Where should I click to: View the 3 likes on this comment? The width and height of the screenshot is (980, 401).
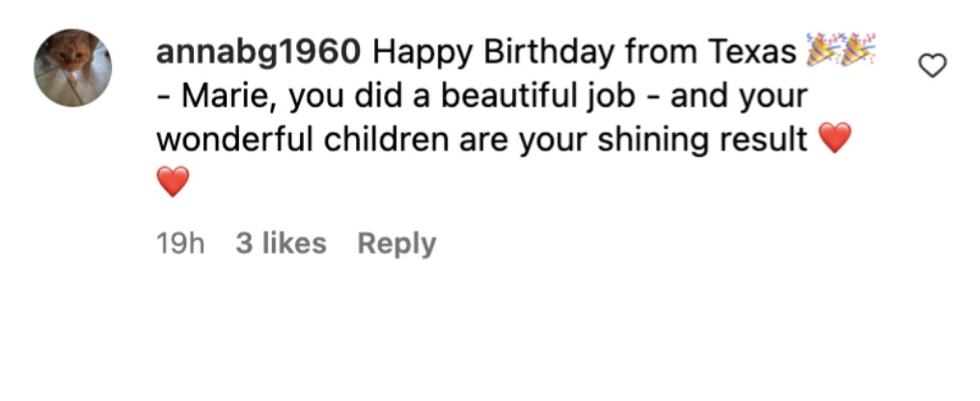click(x=281, y=244)
